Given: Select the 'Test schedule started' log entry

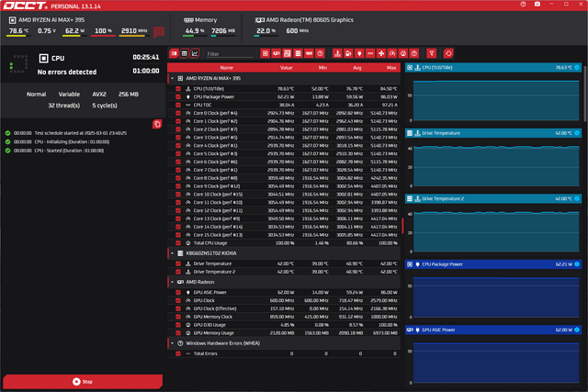Looking at the screenshot, I should pyautogui.click(x=66, y=133).
